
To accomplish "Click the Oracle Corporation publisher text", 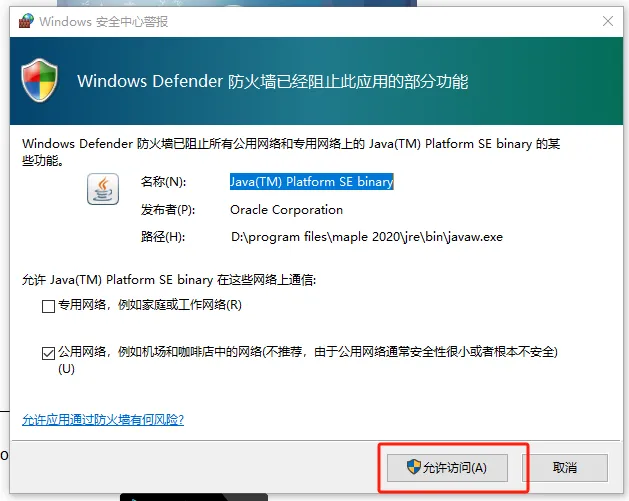I will [x=286, y=210].
